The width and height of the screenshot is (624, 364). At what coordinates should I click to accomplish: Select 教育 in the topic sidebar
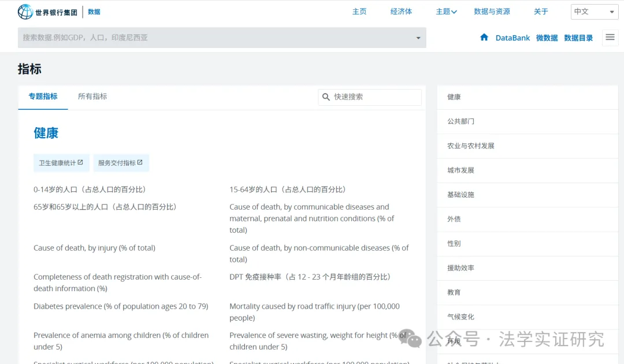(x=528, y=292)
